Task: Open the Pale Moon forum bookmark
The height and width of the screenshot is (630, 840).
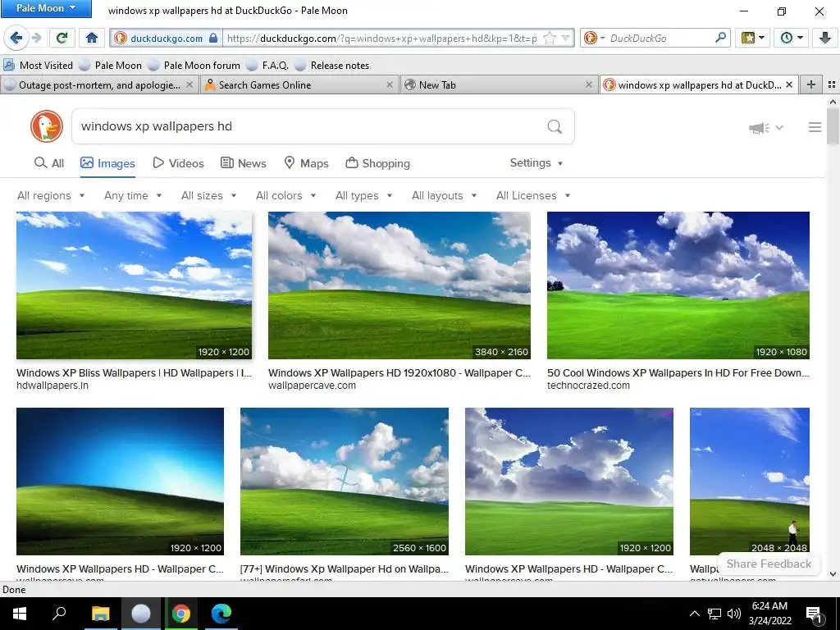Action: (194, 66)
